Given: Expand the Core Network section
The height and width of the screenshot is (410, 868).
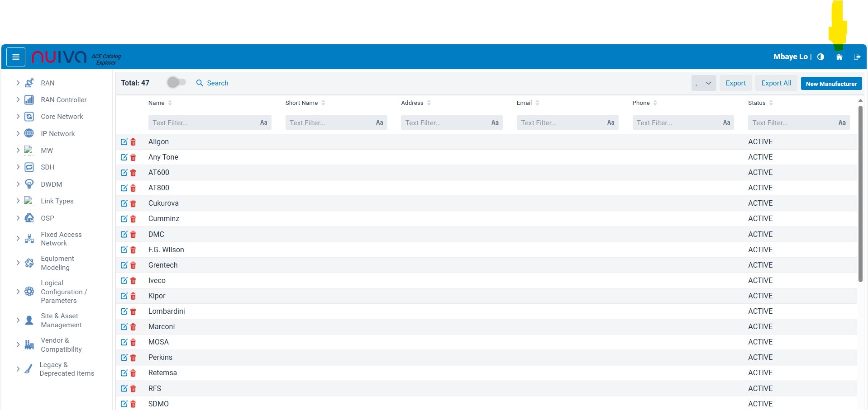Looking at the screenshot, I should (x=18, y=117).
